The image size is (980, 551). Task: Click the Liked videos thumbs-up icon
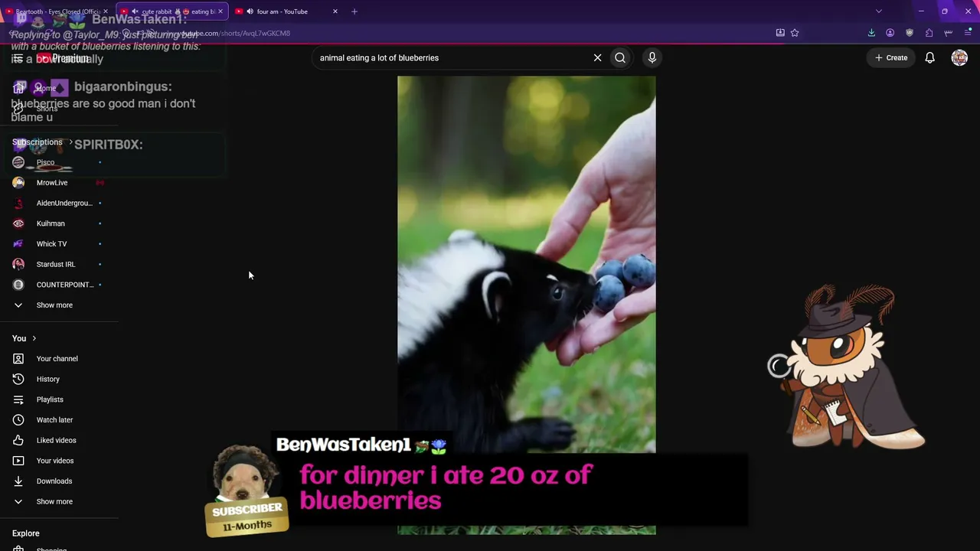point(18,440)
